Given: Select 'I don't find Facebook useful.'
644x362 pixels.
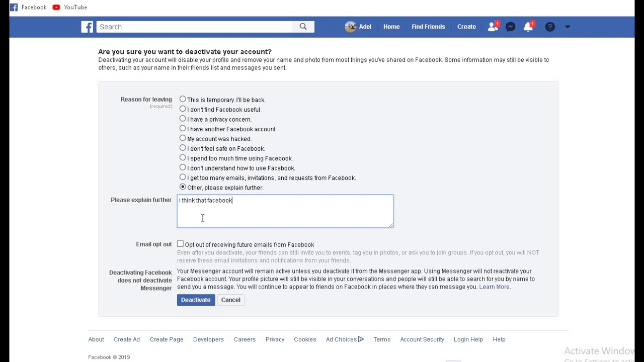Looking at the screenshot, I should [183, 109].
